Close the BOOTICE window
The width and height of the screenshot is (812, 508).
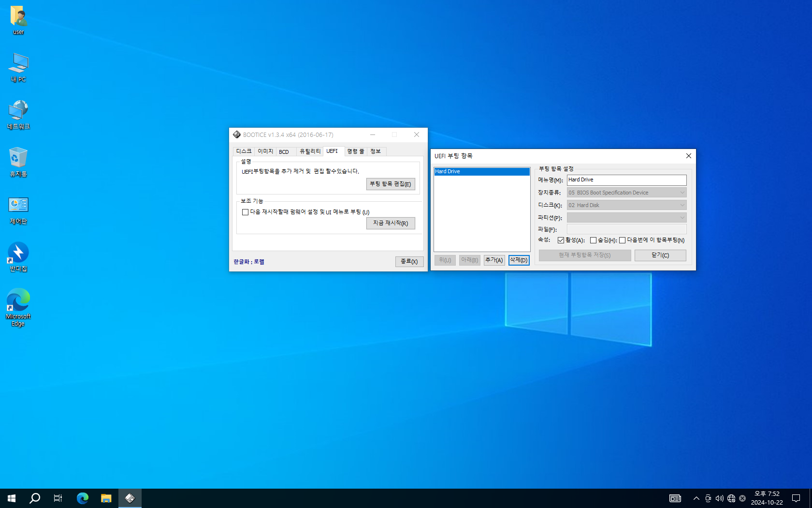click(417, 134)
